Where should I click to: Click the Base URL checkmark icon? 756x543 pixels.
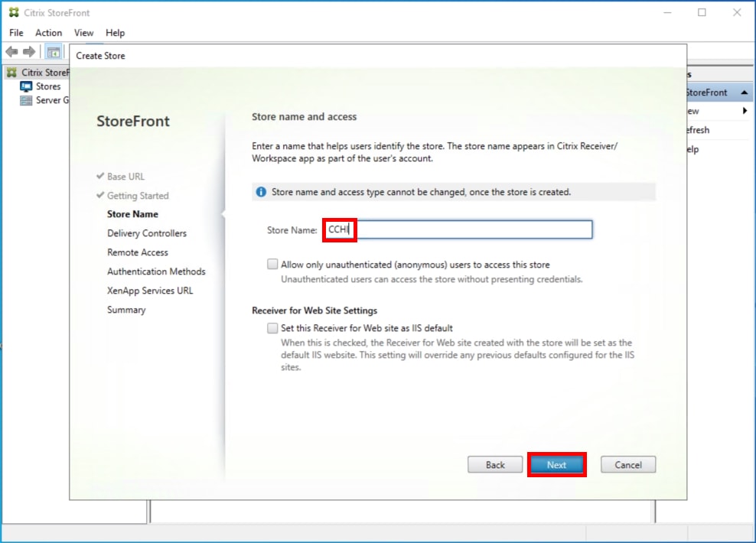point(100,176)
